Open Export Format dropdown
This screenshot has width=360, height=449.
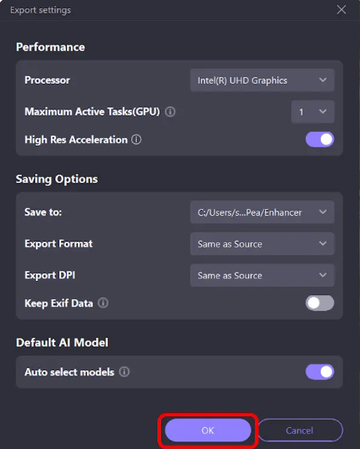coord(262,244)
